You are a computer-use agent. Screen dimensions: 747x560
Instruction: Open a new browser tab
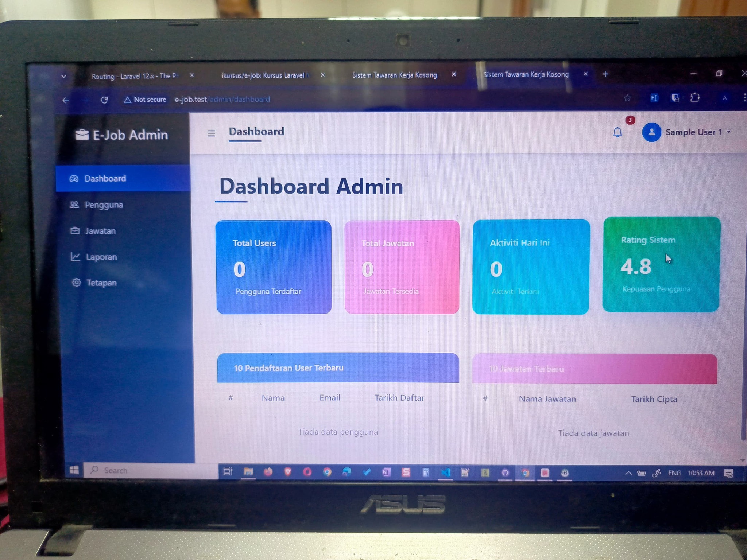[x=605, y=74]
